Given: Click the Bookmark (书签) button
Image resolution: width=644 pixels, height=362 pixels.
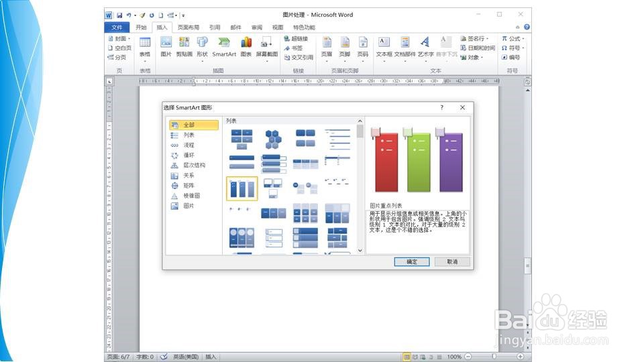Looking at the screenshot, I should (293, 48).
